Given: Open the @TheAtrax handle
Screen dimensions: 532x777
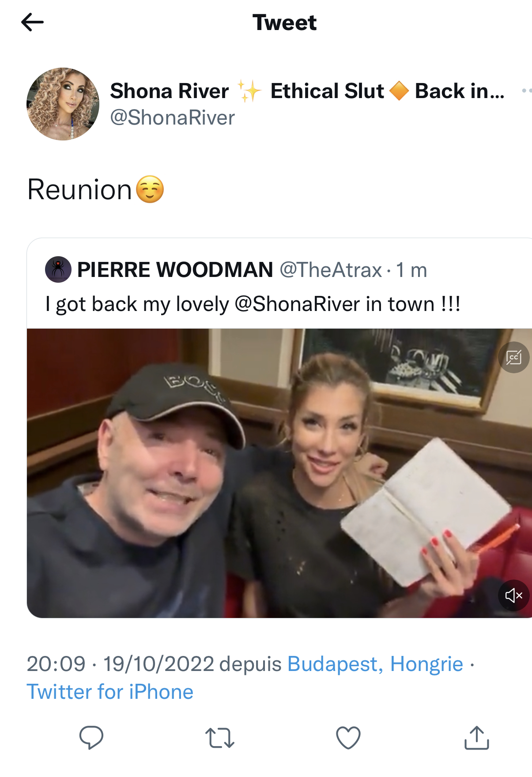Looking at the screenshot, I should 331,270.
